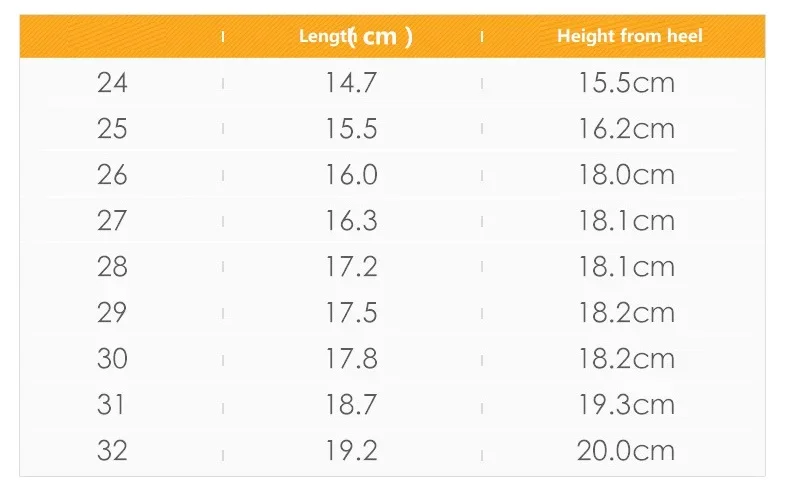789x494 pixels.
Task: Click the 20.0cm height value
Action: click(625, 451)
